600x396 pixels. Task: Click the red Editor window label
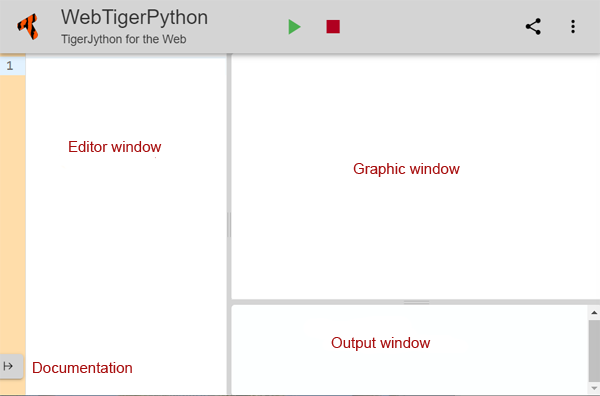(x=114, y=147)
